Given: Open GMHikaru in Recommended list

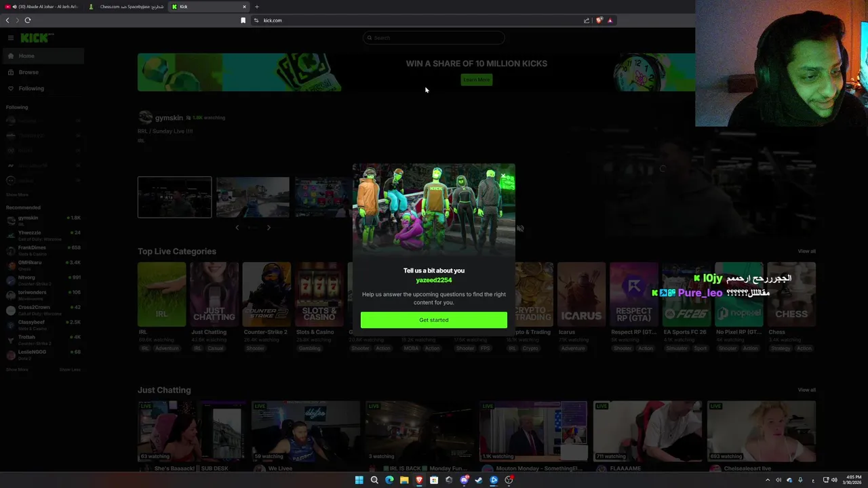Looking at the screenshot, I should [42, 264].
